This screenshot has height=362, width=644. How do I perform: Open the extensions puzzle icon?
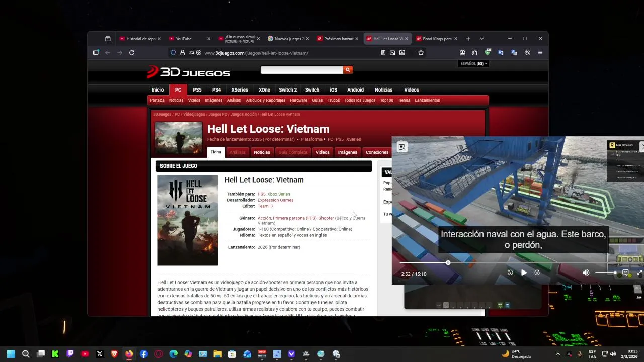(x=474, y=53)
